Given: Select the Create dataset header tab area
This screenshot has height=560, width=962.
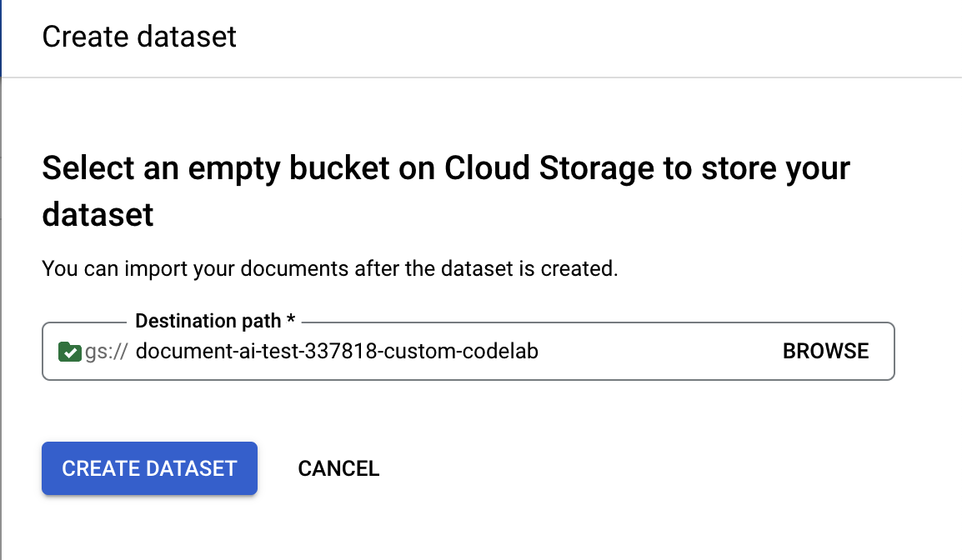Looking at the screenshot, I should (139, 37).
